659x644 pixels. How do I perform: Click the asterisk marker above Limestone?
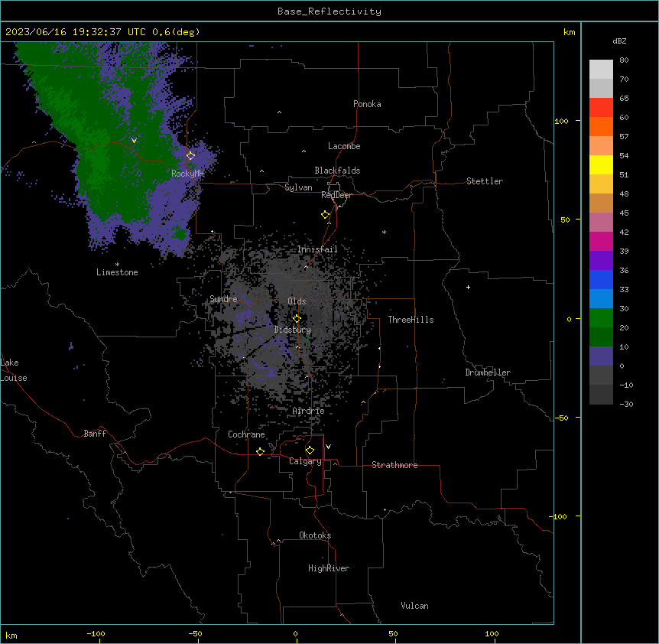pyautogui.click(x=117, y=265)
